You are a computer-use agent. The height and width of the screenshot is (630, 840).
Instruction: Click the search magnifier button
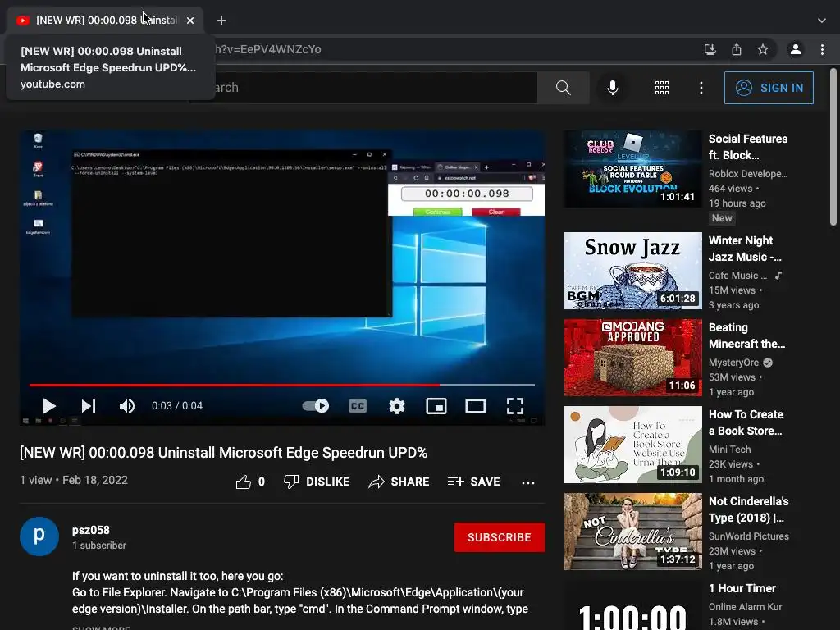[x=563, y=88]
